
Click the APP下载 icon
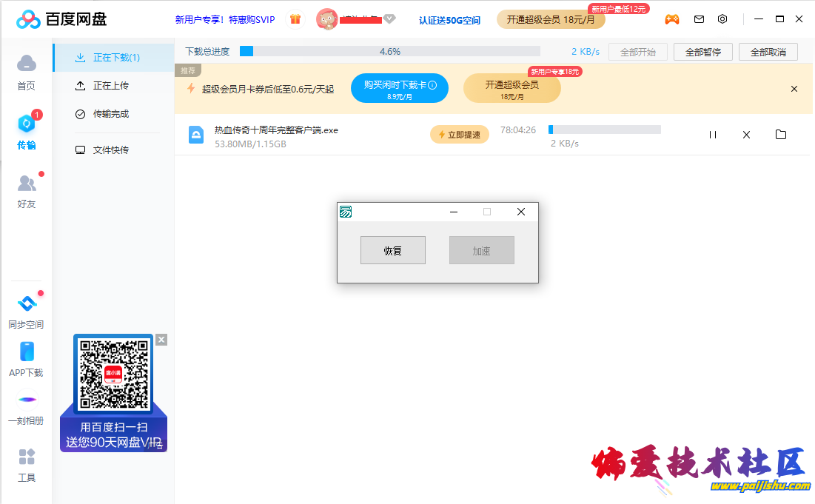pos(27,359)
